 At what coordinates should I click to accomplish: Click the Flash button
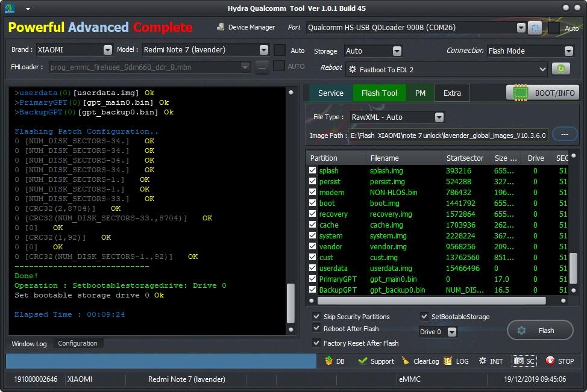(x=540, y=331)
